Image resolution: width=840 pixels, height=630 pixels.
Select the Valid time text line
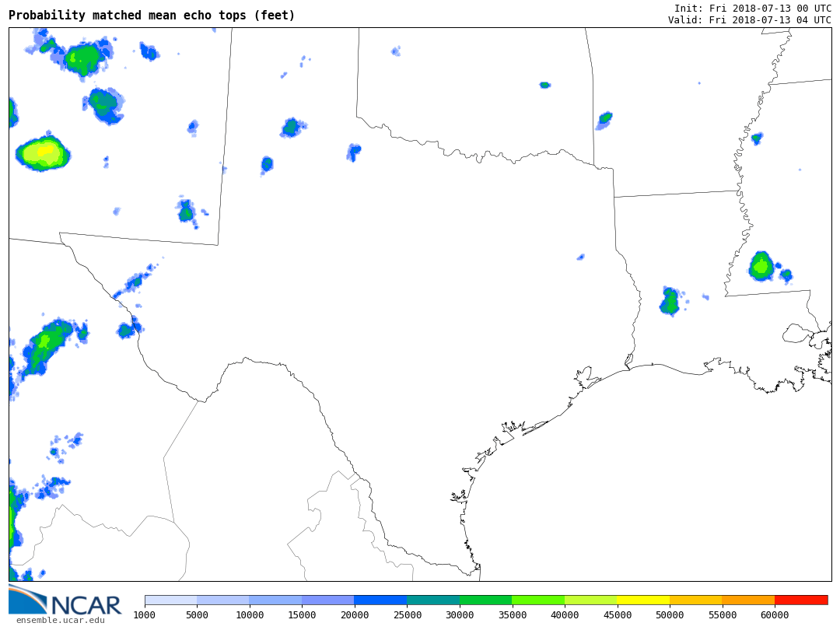749,20
